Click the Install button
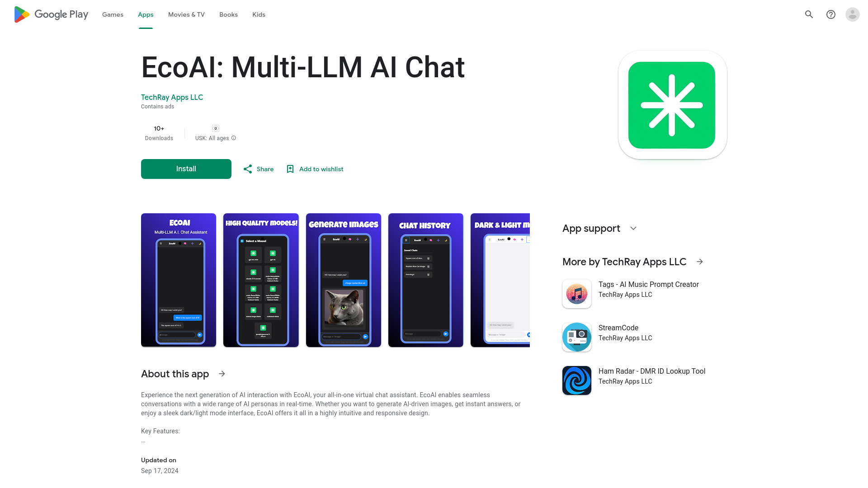 [186, 169]
